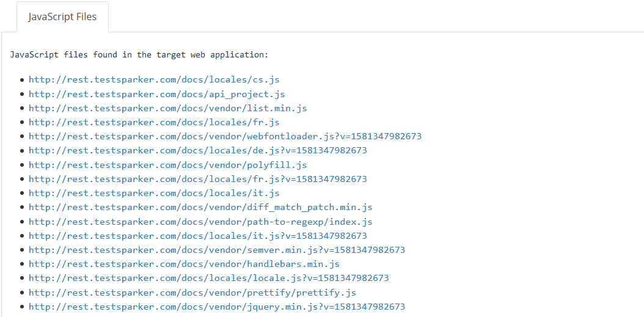This screenshot has width=644, height=317.
Task: Click the semver.min.js versioned link
Action: 217,250
